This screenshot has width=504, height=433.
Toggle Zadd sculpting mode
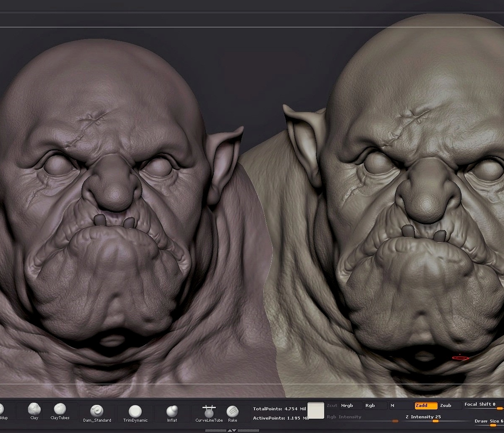426,406
